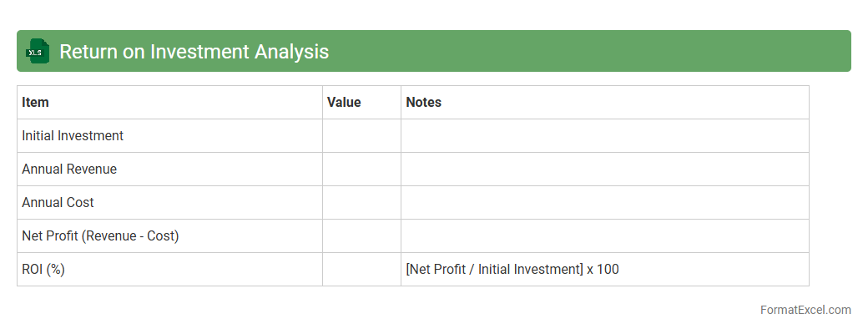Open the FormatExcel.com link
This screenshot has width=868, height=334.
805,310
